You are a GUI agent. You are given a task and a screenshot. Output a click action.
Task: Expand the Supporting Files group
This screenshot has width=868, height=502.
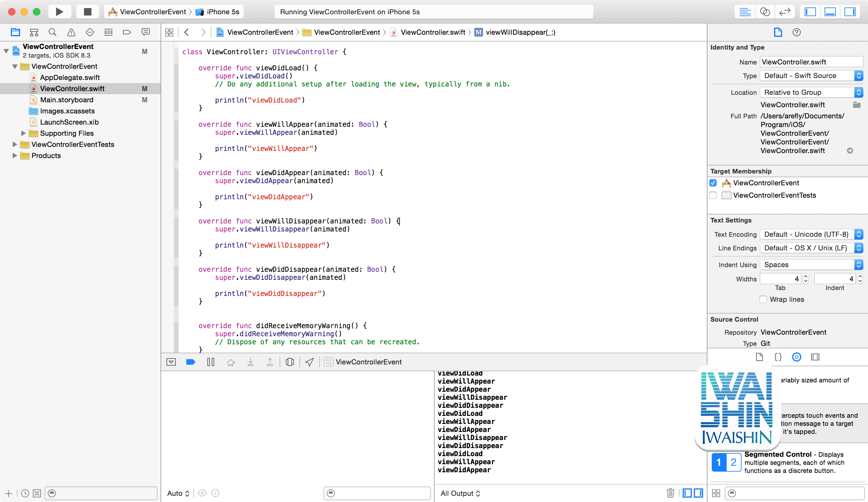point(24,133)
